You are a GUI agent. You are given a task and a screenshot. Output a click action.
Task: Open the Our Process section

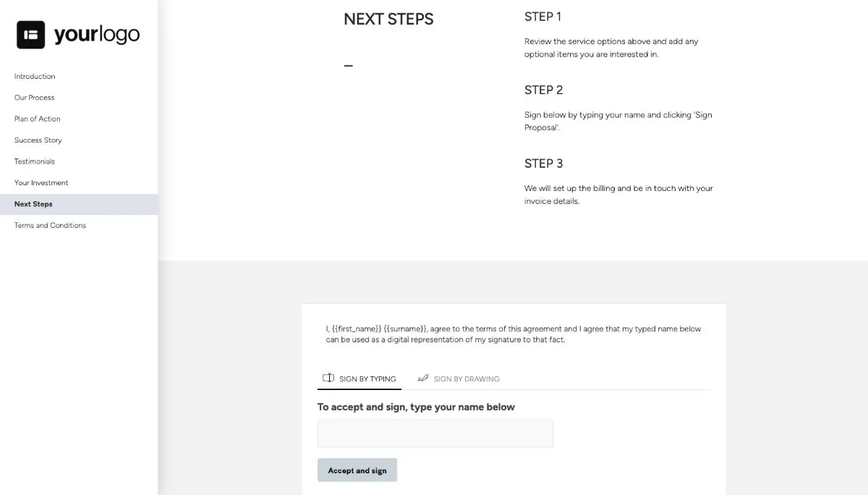(x=34, y=97)
